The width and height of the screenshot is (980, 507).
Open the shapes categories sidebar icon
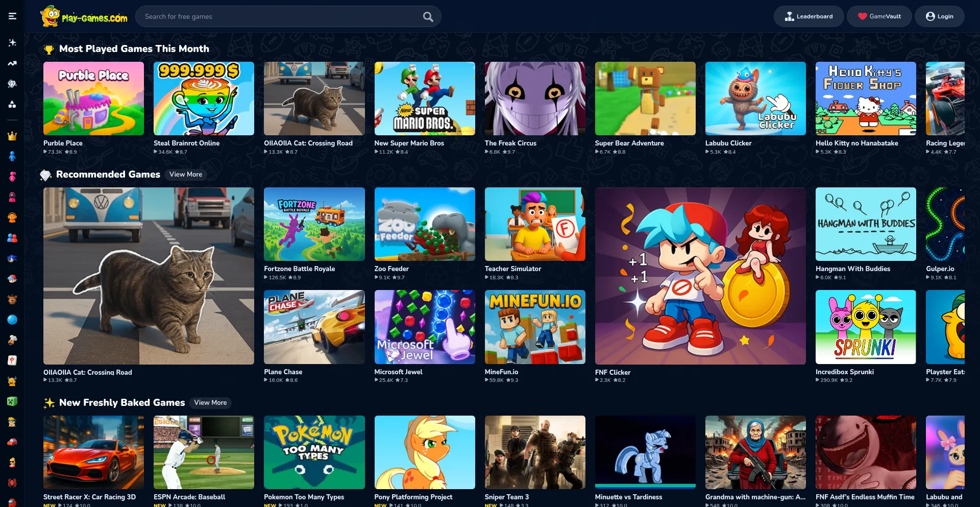pos(12,104)
